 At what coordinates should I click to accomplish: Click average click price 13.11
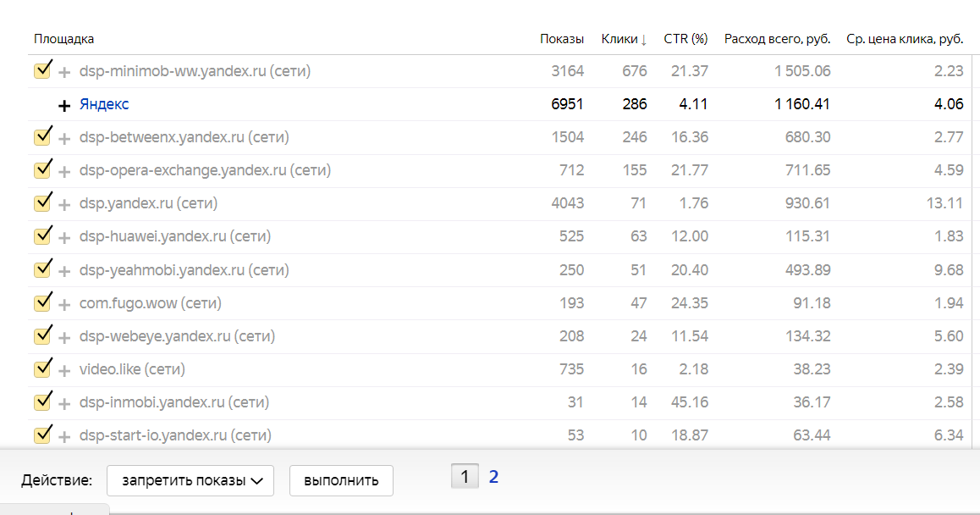pyautogui.click(x=945, y=203)
